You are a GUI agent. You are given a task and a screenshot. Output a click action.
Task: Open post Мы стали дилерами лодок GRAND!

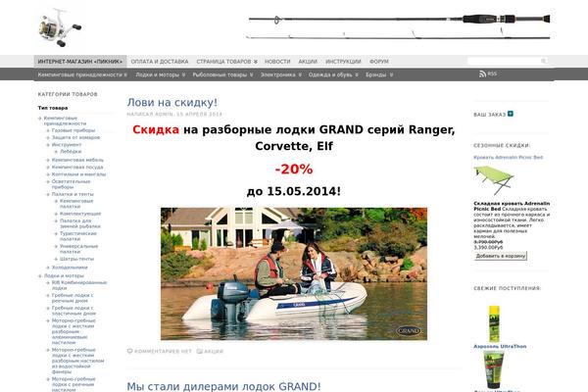(x=223, y=386)
